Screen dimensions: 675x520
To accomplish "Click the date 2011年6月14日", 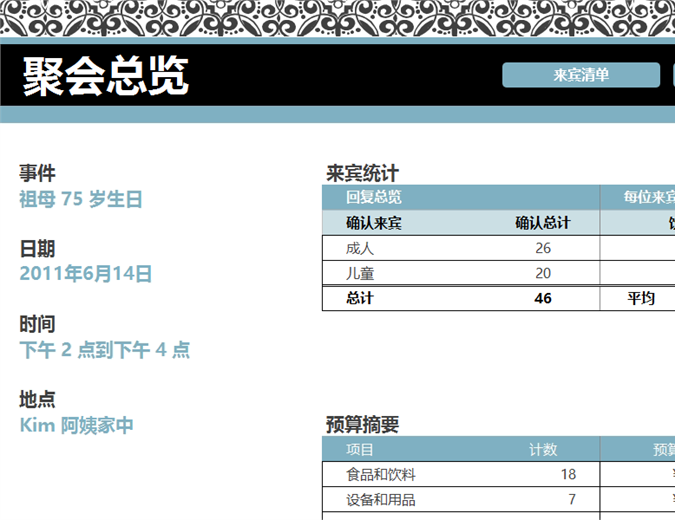I will click(86, 274).
